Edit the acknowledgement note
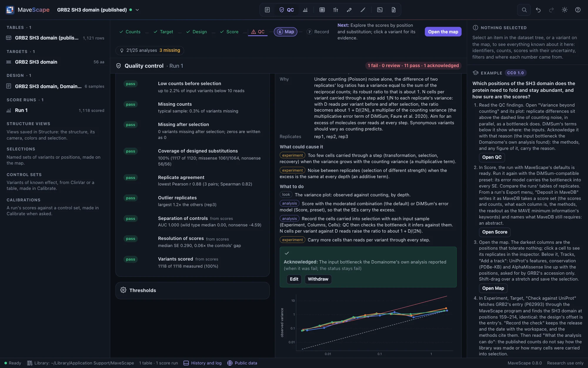The width and height of the screenshot is (588, 368). pyautogui.click(x=294, y=279)
